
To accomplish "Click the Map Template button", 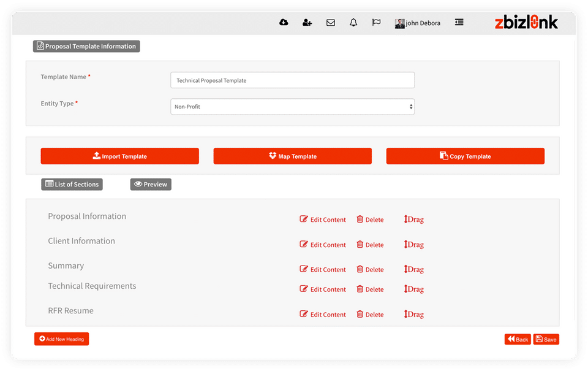I will (293, 156).
